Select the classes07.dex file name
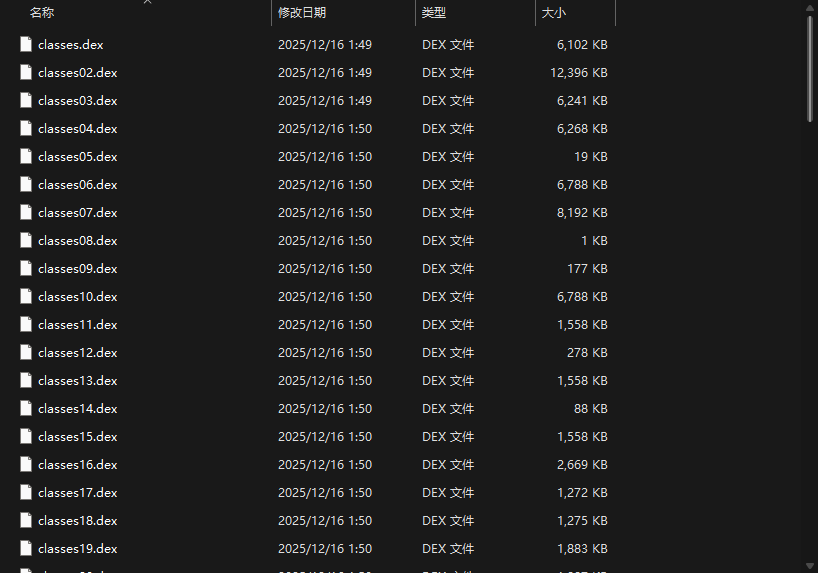 78,212
